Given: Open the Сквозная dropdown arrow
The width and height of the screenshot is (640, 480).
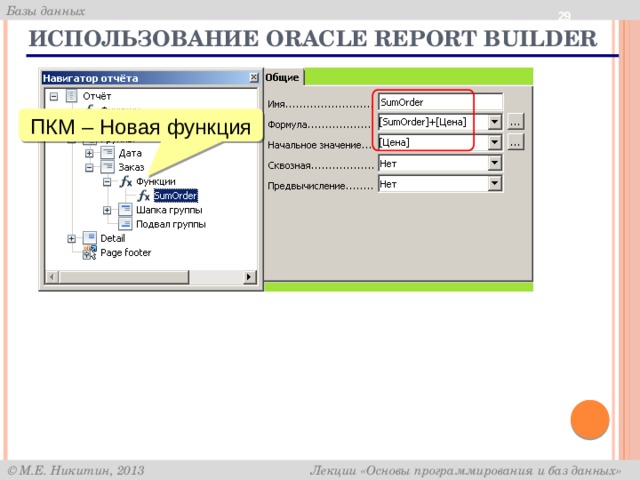Looking at the screenshot, I should pos(494,163).
